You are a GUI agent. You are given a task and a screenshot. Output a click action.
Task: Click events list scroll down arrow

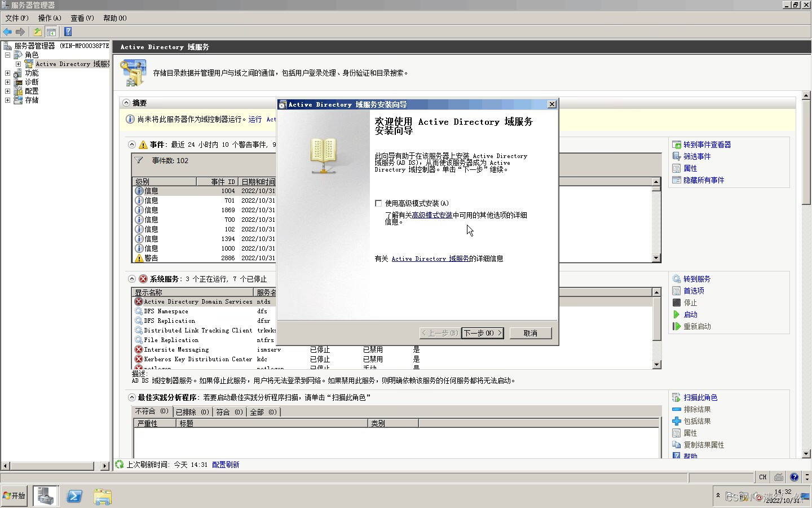(656, 258)
